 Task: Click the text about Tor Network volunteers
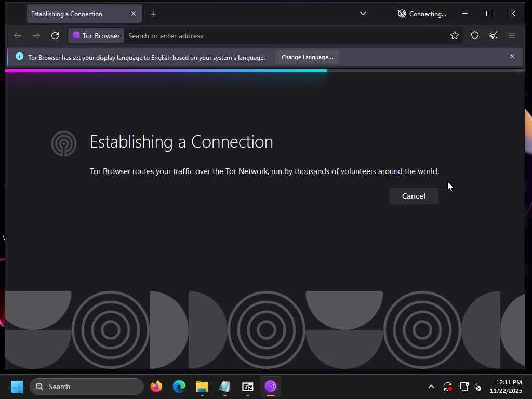coord(264,171)
